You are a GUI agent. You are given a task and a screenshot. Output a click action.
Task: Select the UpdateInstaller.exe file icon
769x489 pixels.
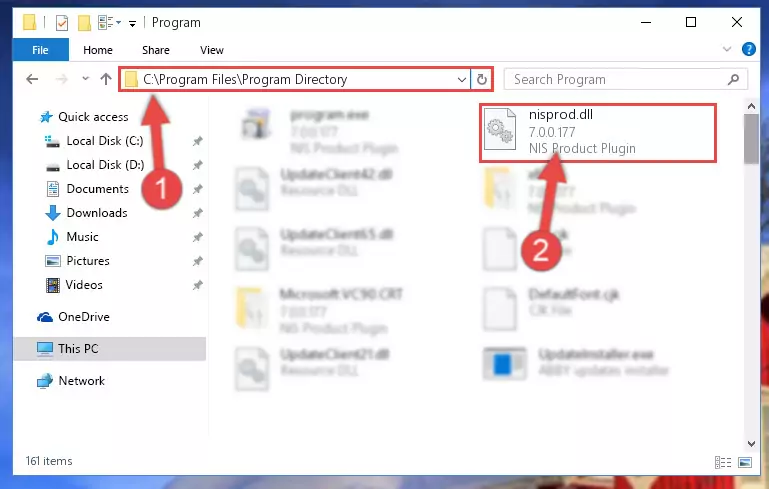click(x=505, y=363)
